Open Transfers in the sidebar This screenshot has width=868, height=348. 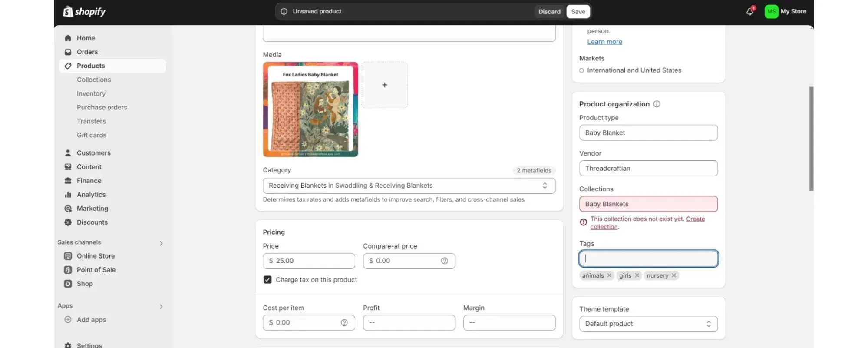pyautogui.click(x=91, y=122)
